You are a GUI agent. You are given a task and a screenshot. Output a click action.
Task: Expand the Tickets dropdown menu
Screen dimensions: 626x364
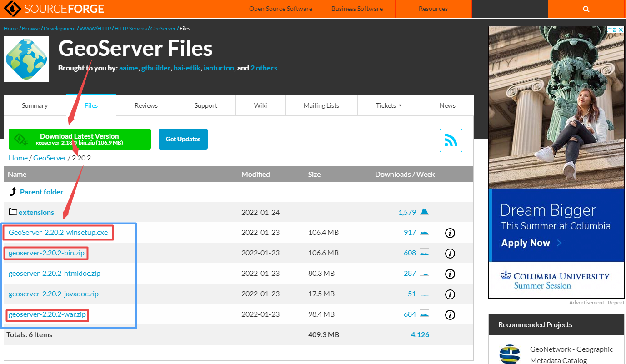point(389,105)
